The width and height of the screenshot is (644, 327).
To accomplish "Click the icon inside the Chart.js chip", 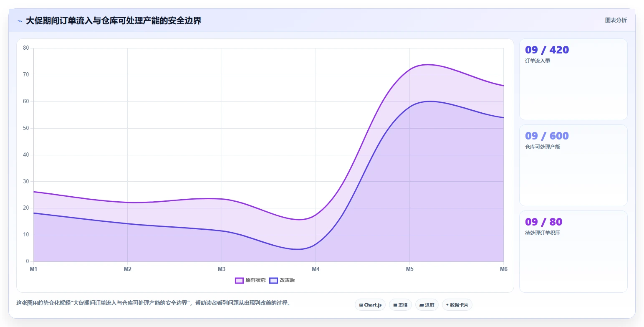I will click(x=361, y=305).
